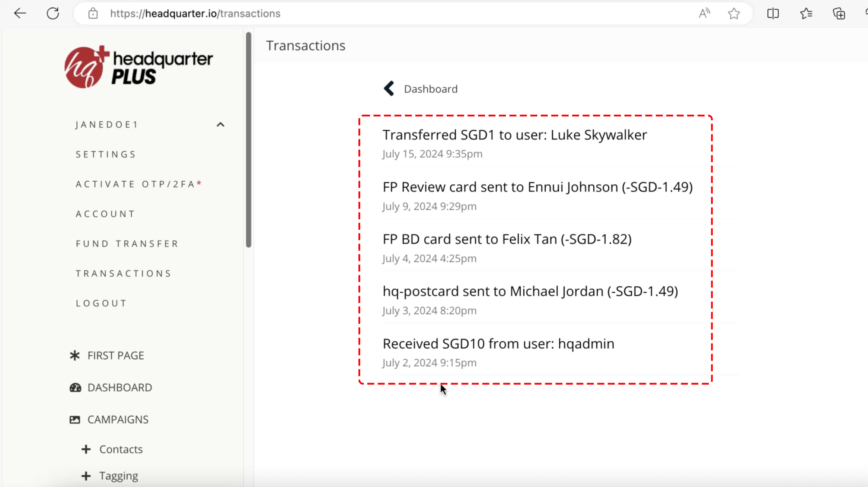Click the browser back arrow
This screenshot has height=487, width=868.
(20, 13)
